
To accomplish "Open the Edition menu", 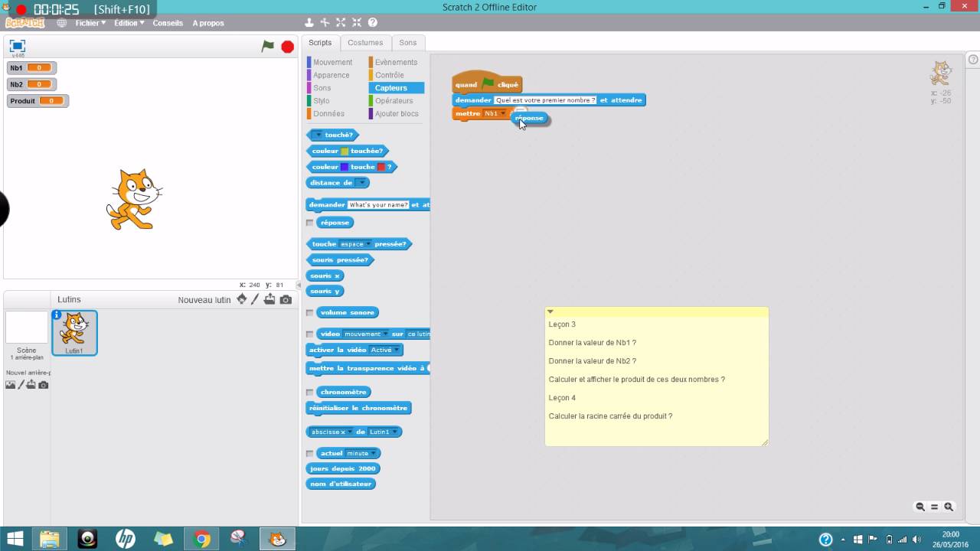I will [x=129, y=23].
